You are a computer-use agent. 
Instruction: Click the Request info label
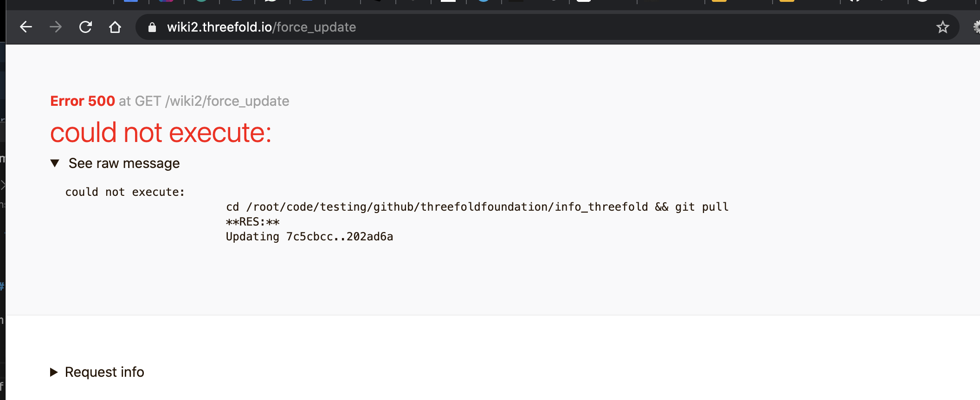(104, 372)
